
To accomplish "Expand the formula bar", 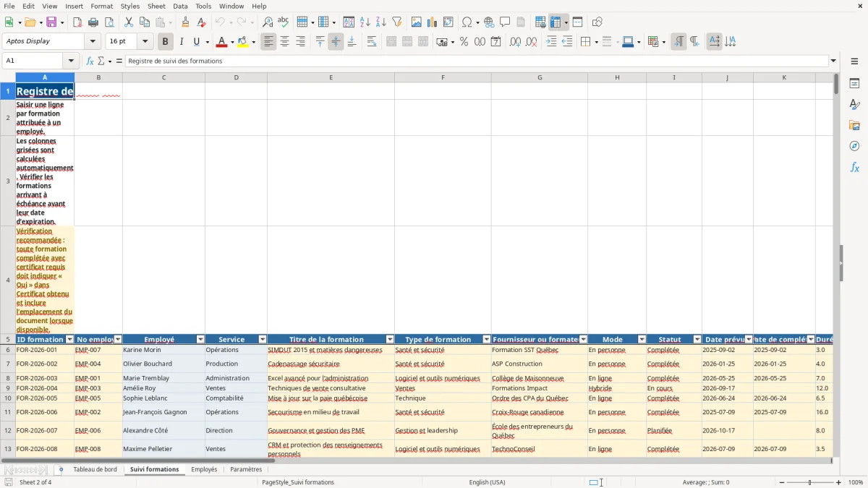I will [833, 61].
